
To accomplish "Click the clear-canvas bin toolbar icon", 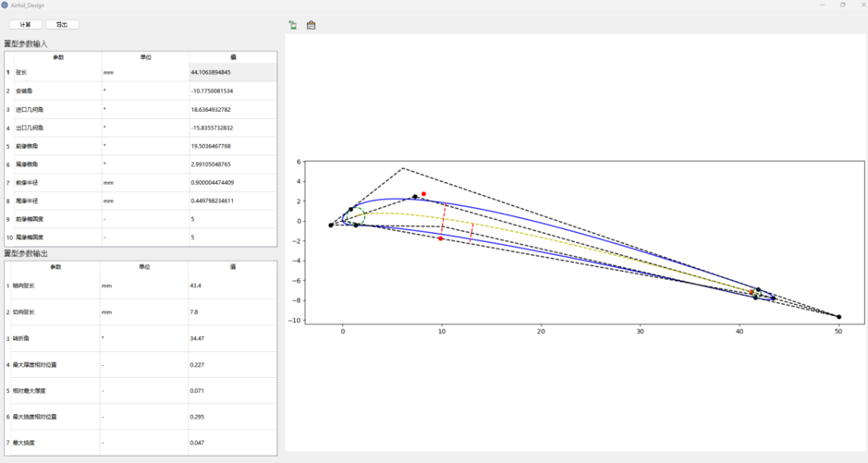I will 311,25.
